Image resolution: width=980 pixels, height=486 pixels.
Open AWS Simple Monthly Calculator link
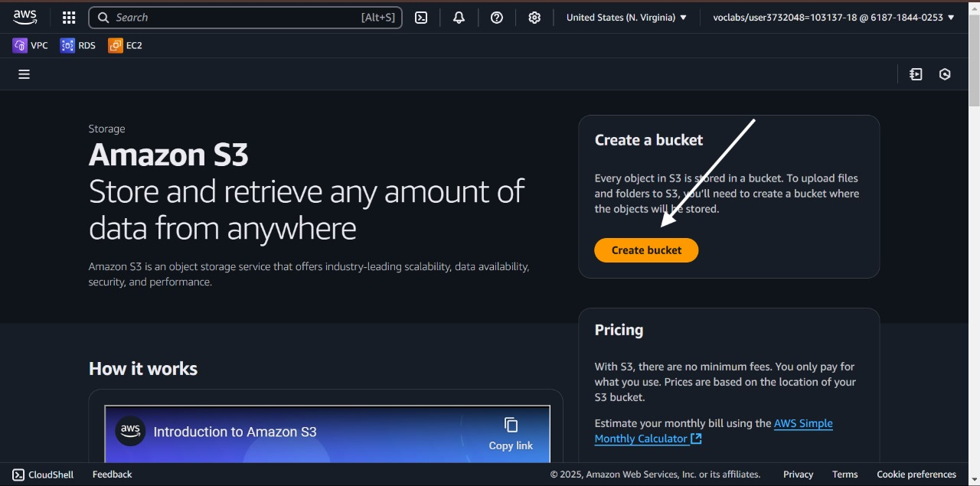(712, 431)
